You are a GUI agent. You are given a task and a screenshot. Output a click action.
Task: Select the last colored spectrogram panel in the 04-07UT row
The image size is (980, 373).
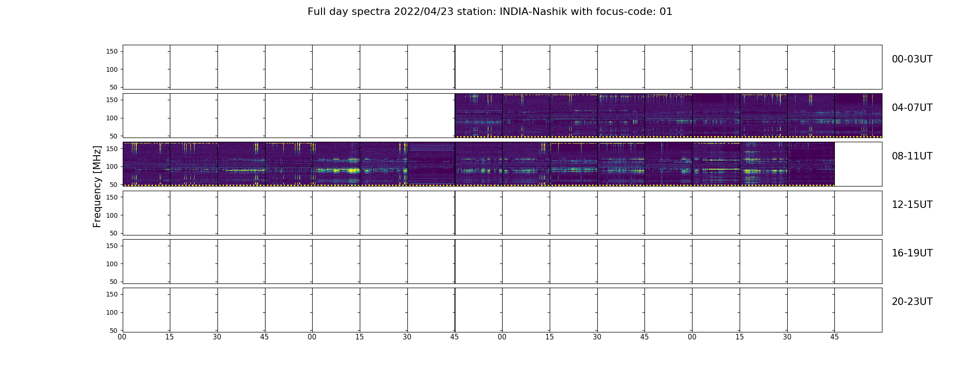(858, 116)
